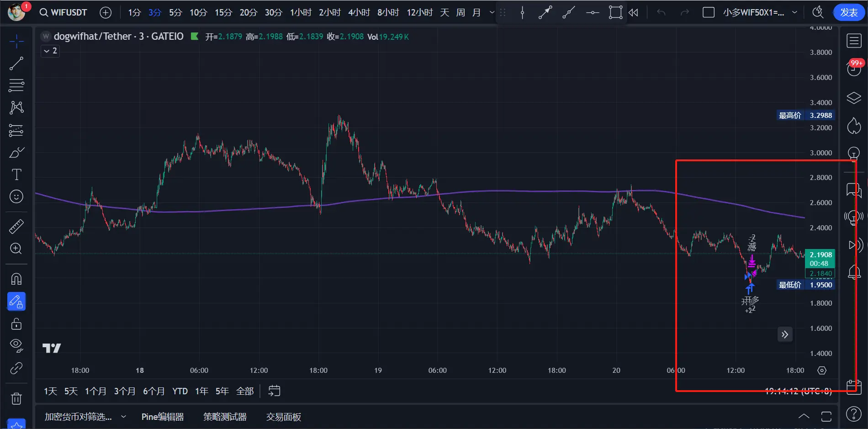868x429 pixels.
Task: Open the emoji icon tool
Action: click(16, 196)
